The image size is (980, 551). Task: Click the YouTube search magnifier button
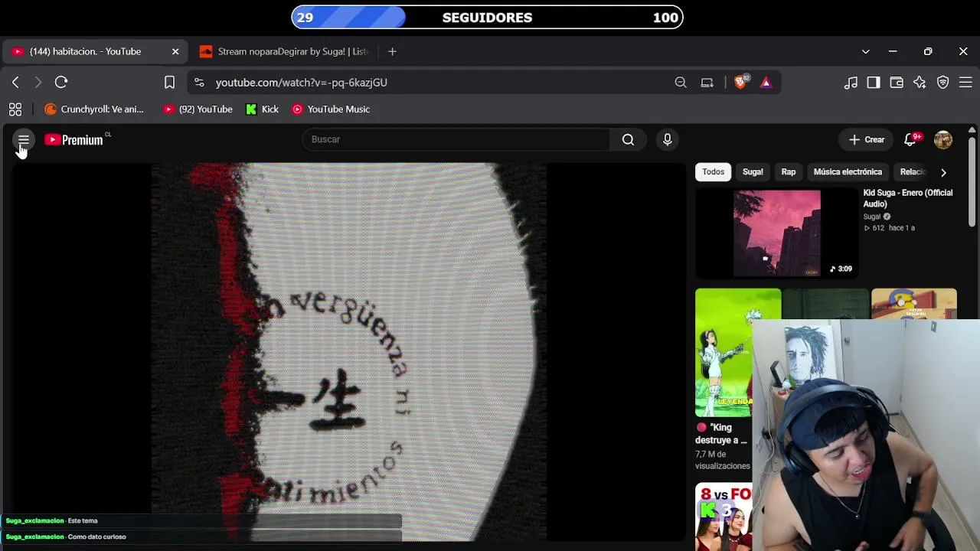pyautogui.click(x=628, y=139)
